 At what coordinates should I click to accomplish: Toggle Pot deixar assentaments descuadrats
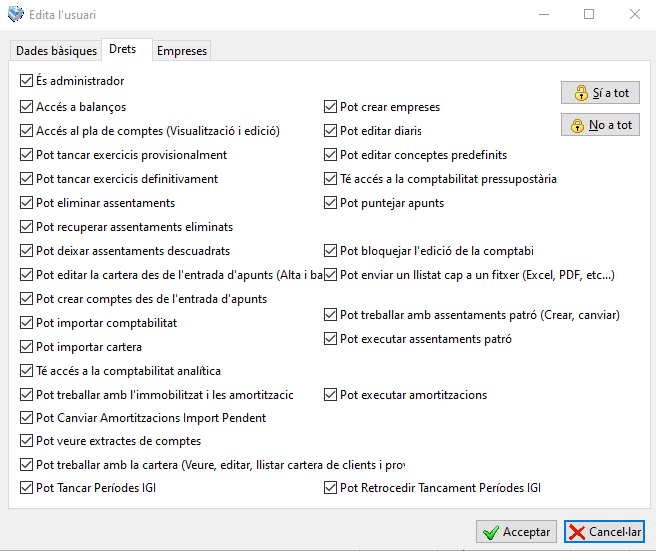pos(26,251)
